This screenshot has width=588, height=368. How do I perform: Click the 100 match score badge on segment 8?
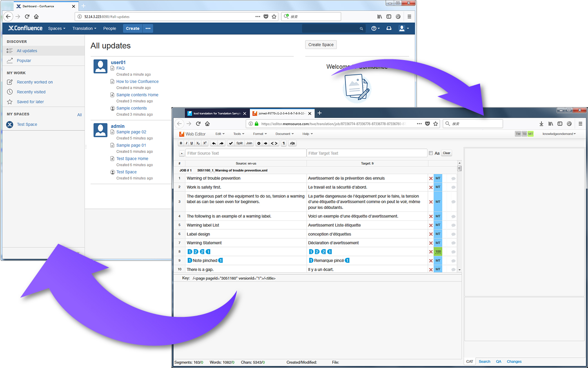coord(438,251)
